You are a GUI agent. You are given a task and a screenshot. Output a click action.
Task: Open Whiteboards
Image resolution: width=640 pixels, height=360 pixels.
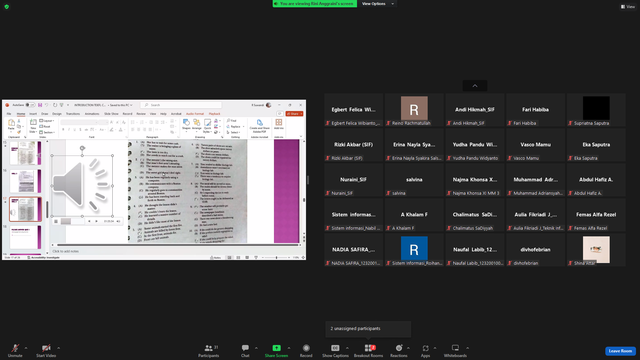455,351
